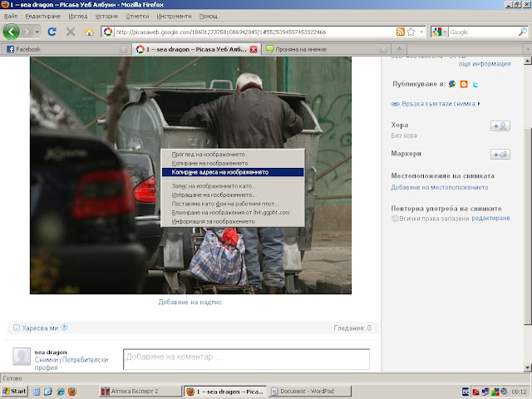
Task: Click the page vertical scrollbar down arrow
Action: [527, 367]
